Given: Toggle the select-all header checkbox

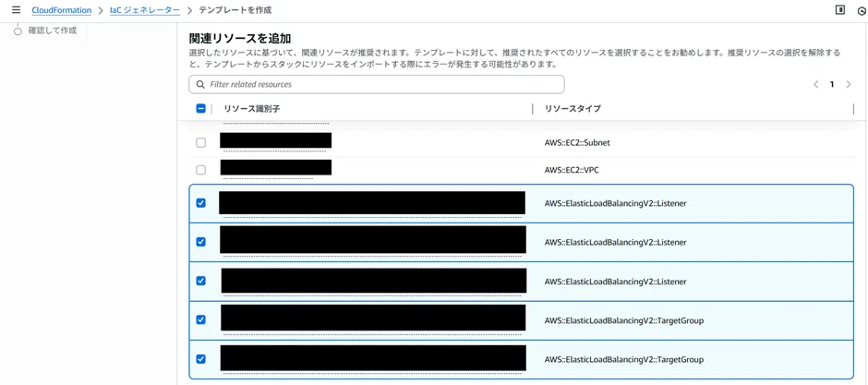Looking at the screenshot, I should point(201,109).
